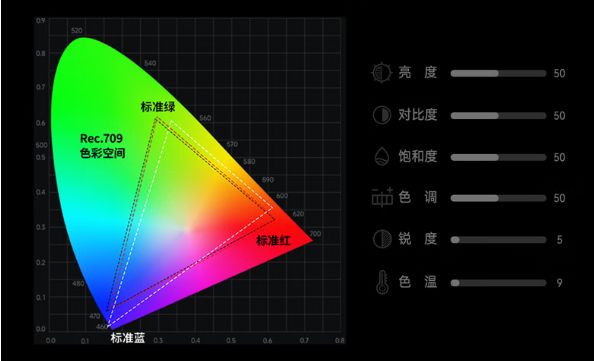Click the brightness (亮度) sun icon

pos(381,72)
